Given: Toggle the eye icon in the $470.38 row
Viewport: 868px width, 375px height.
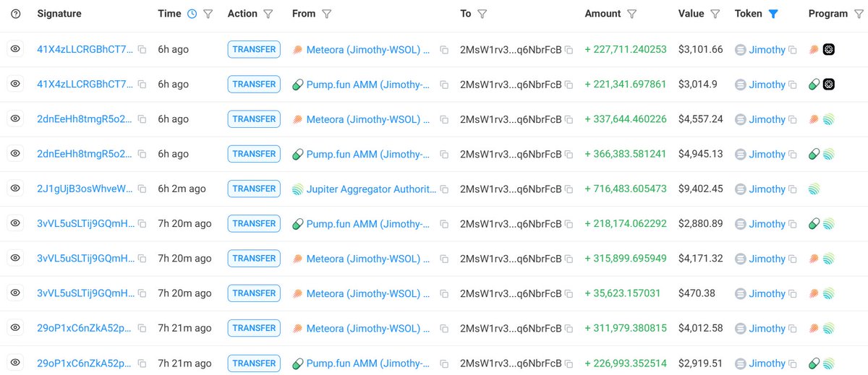Looking at the screenshot, I should 15,293.
